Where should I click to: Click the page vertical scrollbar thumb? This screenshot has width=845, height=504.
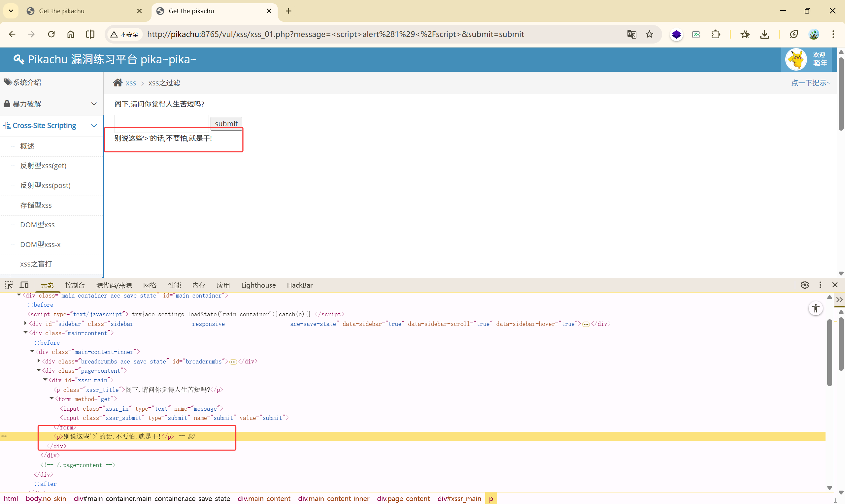[841, 93]
